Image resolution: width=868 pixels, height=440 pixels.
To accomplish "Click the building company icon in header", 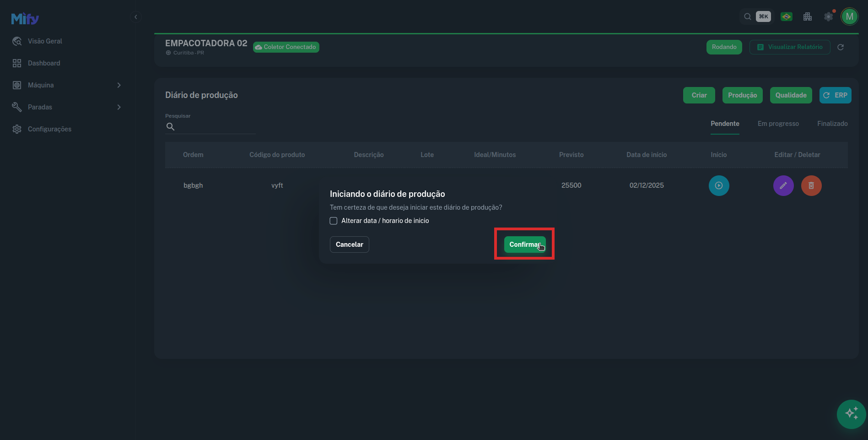I will [807, 17].
